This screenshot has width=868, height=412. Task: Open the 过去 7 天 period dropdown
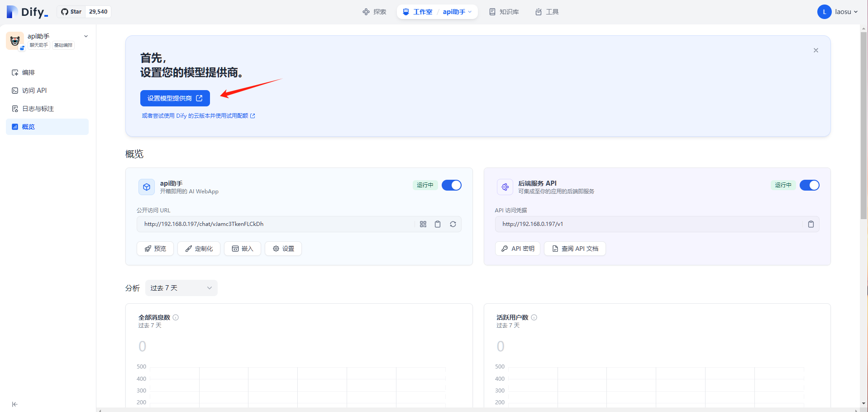pyautogui.click(x=181, y=288)
